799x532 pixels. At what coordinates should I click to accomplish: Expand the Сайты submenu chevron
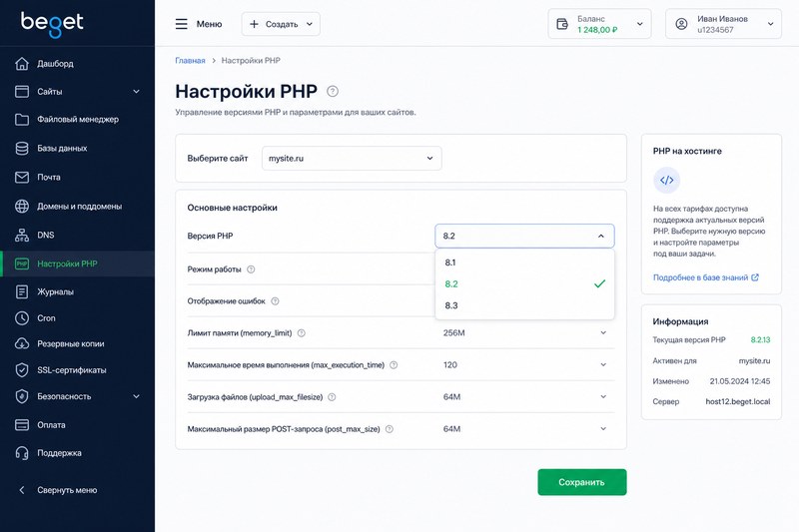click(x=136, y=92)
